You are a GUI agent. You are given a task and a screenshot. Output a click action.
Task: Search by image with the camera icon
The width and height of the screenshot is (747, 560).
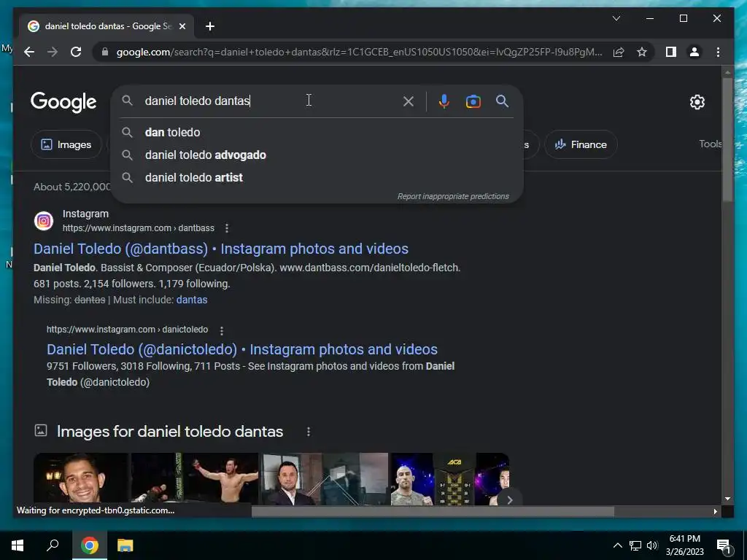pyautogui.click(x=473, y=101)
